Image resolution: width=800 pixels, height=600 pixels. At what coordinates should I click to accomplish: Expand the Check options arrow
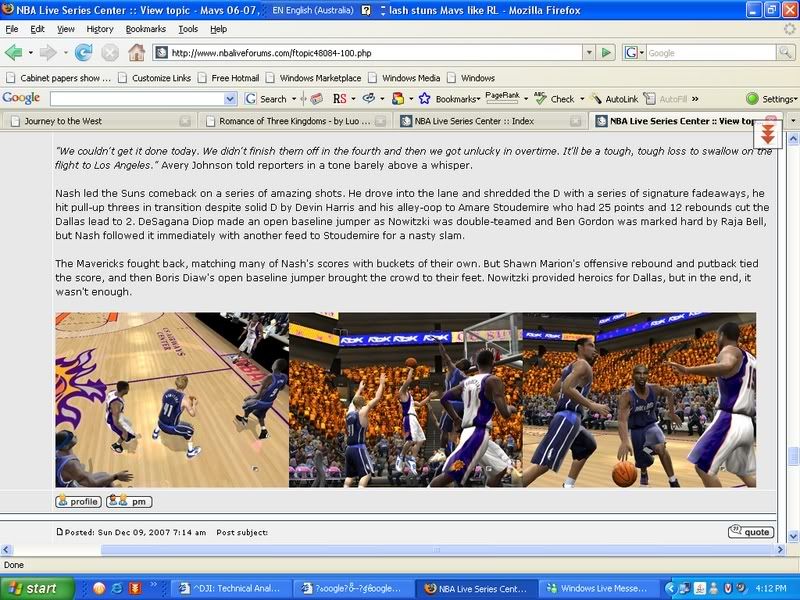click(x=582, y=99)
